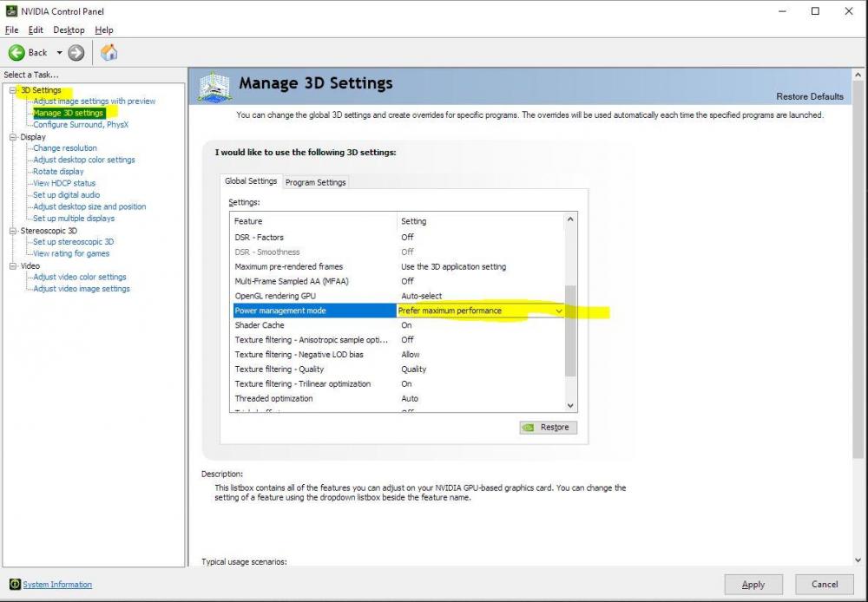Click the settings list scrollbar thumb

coord(571,330)
